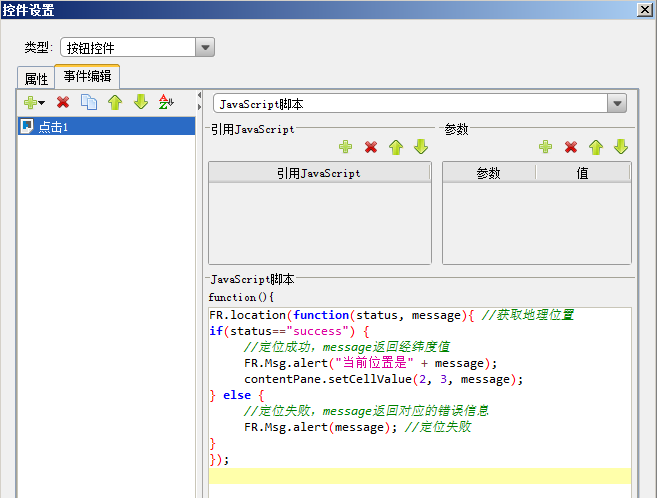Move the 引用JavaScript entry up
This screenshot has width=657, height=498.
point(396,147)
